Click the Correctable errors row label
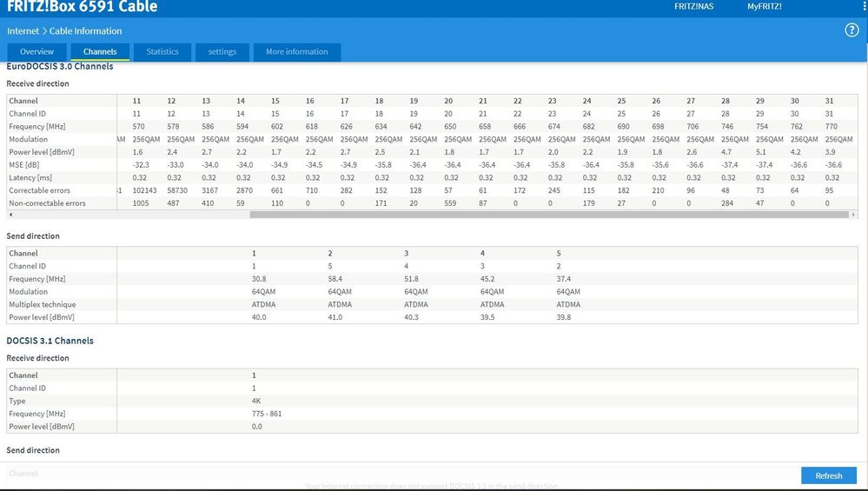The image size is (868, 491). (39, 190)
